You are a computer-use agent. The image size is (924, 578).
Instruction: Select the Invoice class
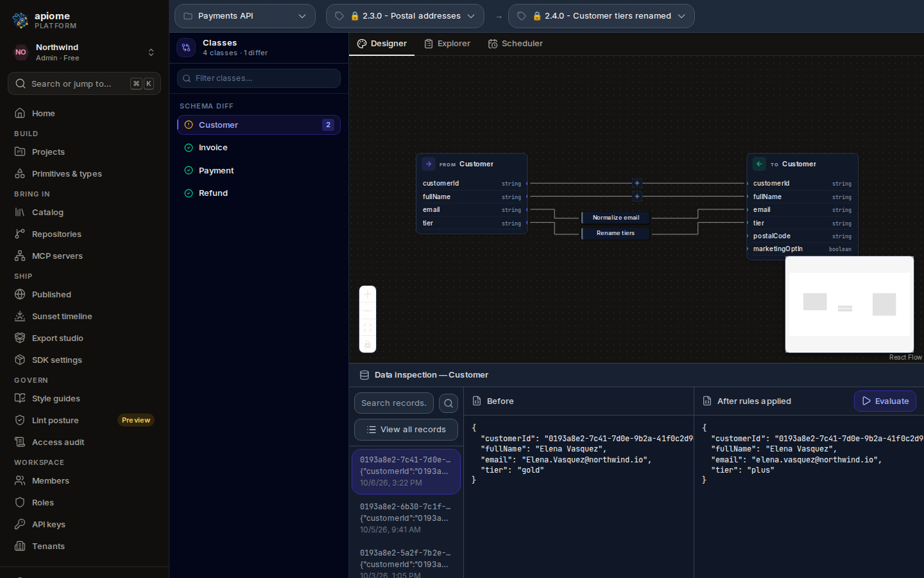coord(259,148)
